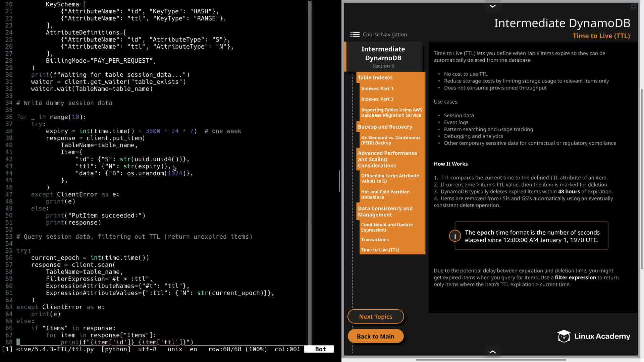Click the faint fullscreen icon top right
Screen dimensions: 644x362
click(633, 6)
